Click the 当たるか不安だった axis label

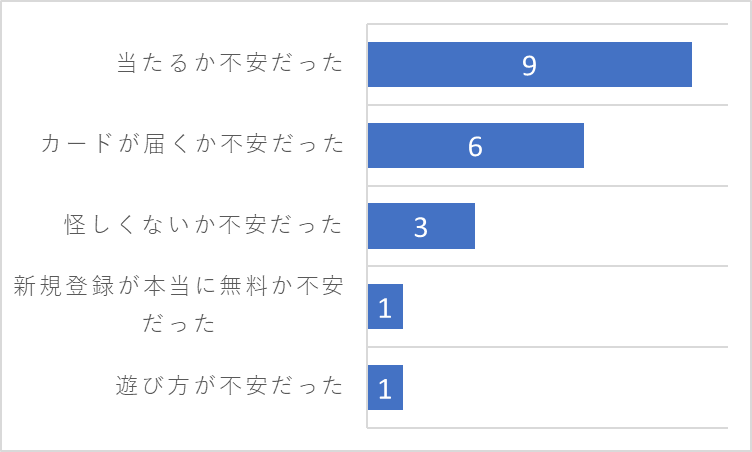point(230,63)
